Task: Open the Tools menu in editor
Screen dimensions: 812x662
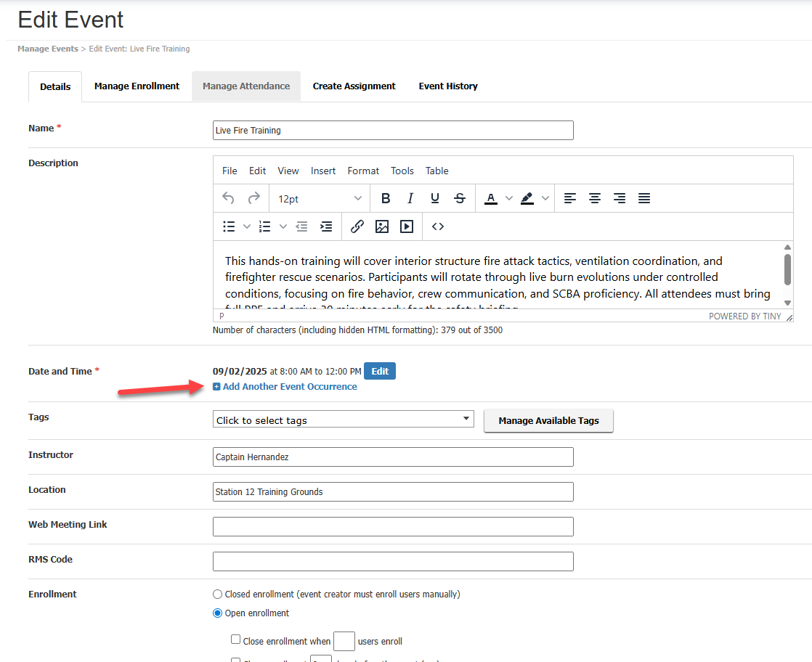Action: tap(402, 171)
